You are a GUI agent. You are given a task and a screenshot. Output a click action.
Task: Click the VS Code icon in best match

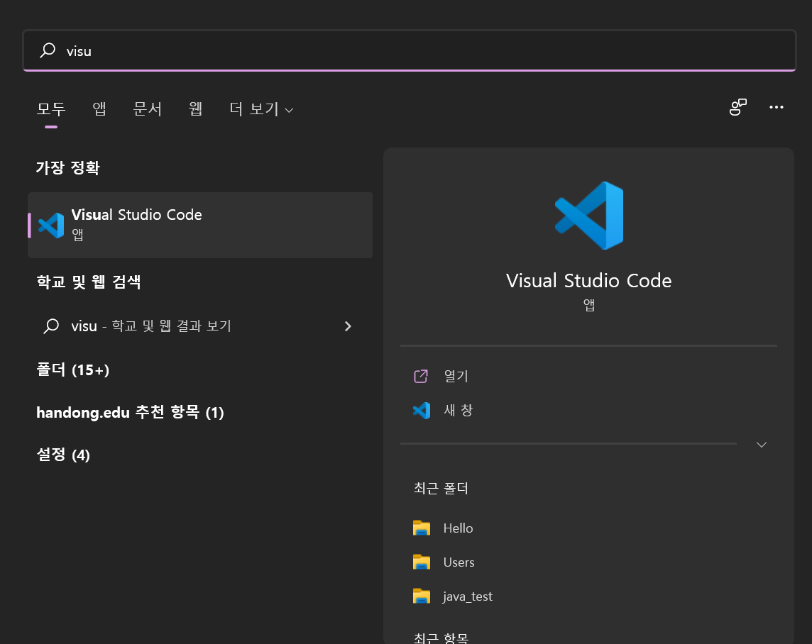(x=51, y=226)
